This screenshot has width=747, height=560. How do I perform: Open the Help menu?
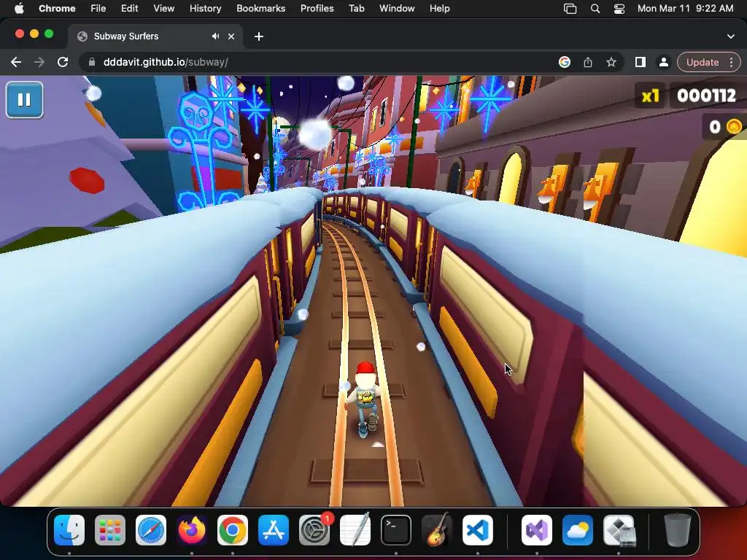click(439, 9)
